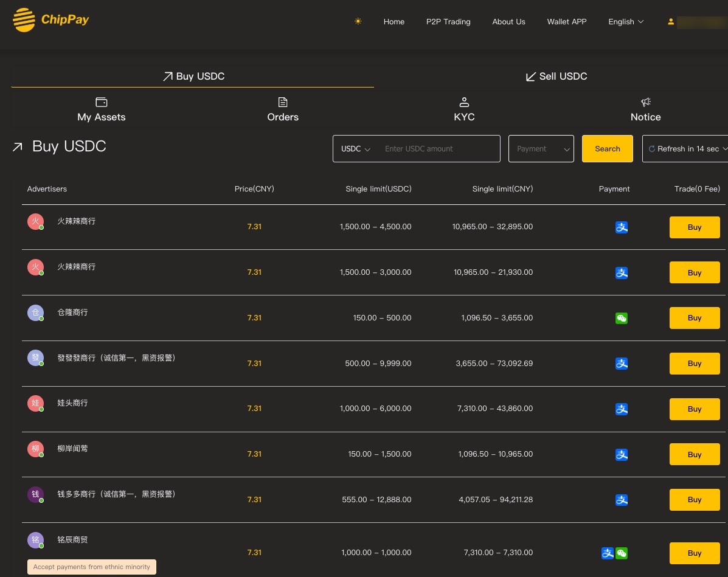Open advertiser 柳岸闻莺 name
The height and width of the screenshot is (577, 728).
72,449
